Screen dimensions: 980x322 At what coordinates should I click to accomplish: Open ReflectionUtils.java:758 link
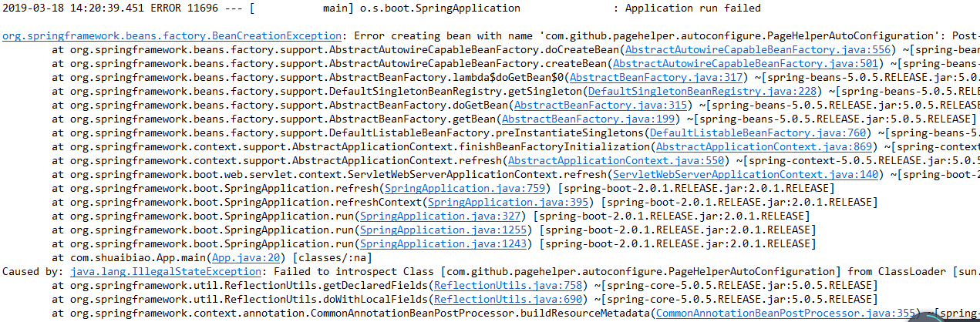coord(510,285)
